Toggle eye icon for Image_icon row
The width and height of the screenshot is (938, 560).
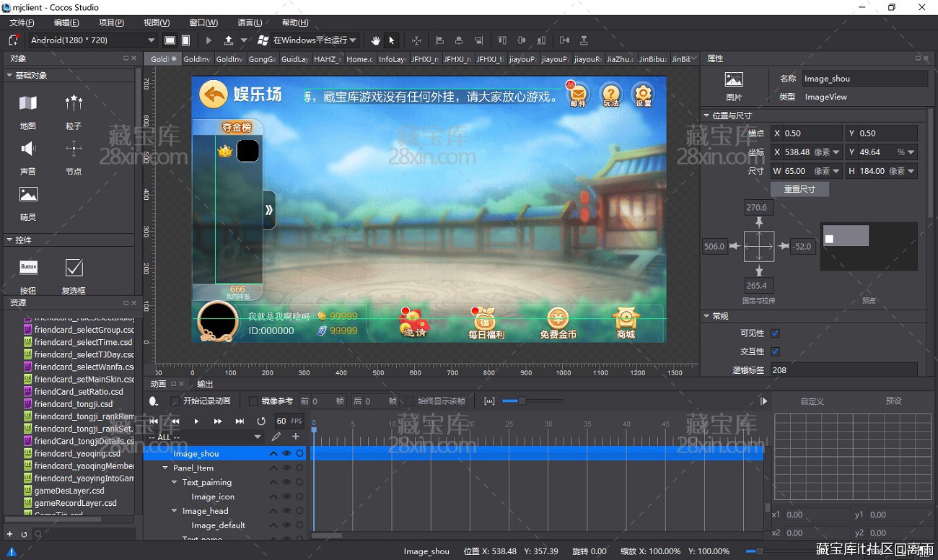[x=286, y=496]
